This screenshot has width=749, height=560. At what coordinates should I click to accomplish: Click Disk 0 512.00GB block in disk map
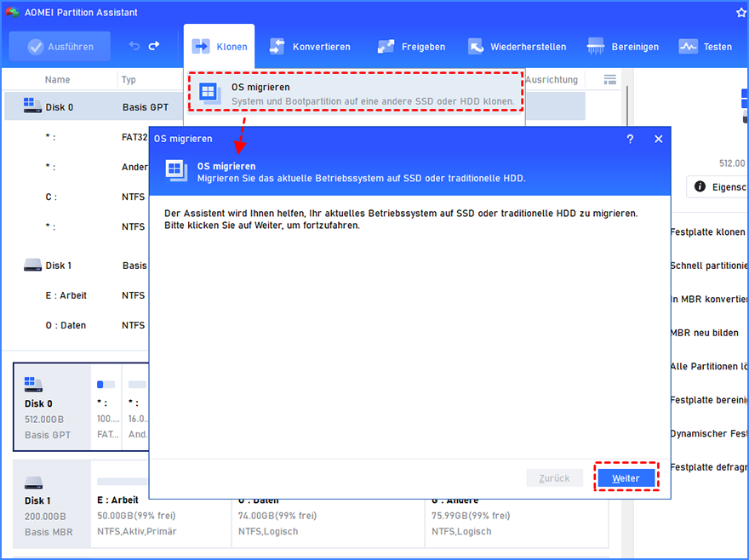(x=52, y=407)
